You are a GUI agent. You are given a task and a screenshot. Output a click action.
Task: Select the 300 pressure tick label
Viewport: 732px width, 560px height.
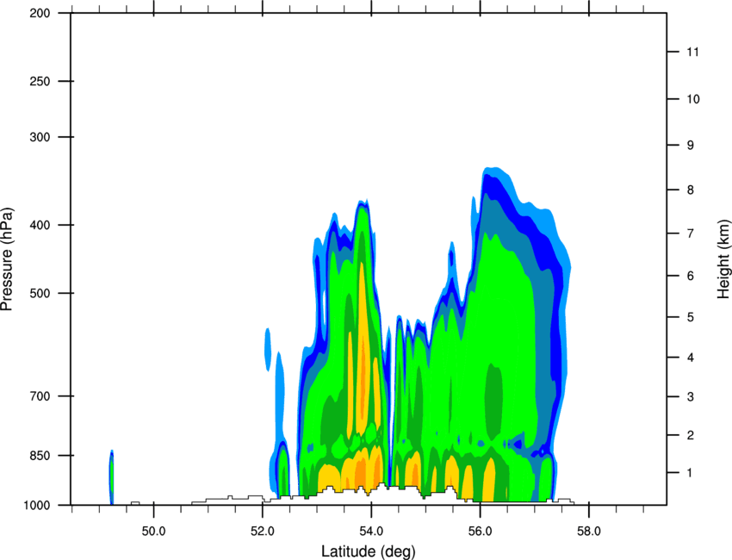40,137
